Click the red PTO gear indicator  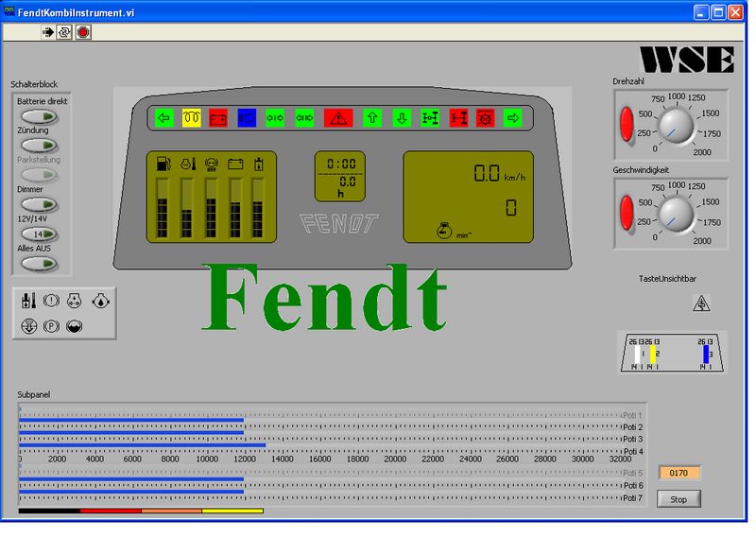485,117
